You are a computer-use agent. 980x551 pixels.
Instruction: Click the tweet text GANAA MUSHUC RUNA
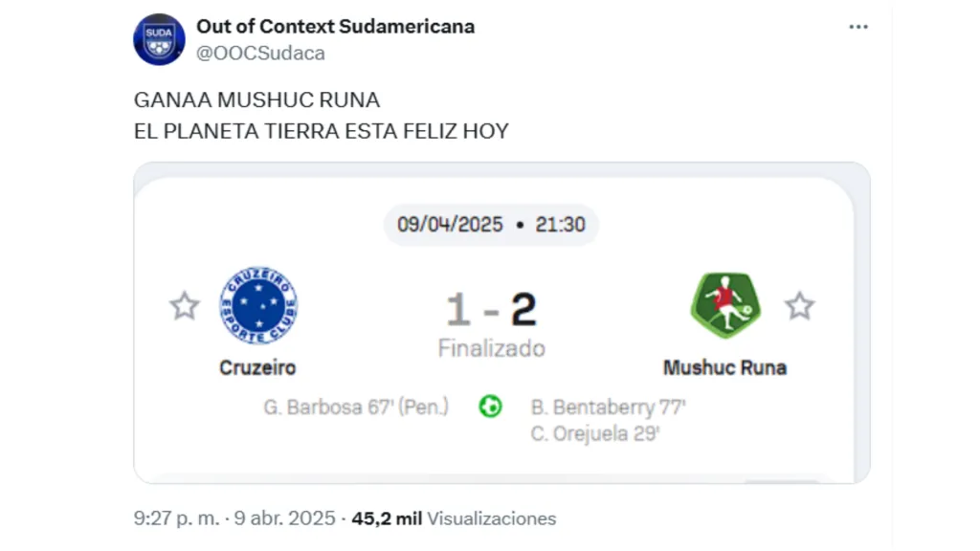tap(256, 99)
